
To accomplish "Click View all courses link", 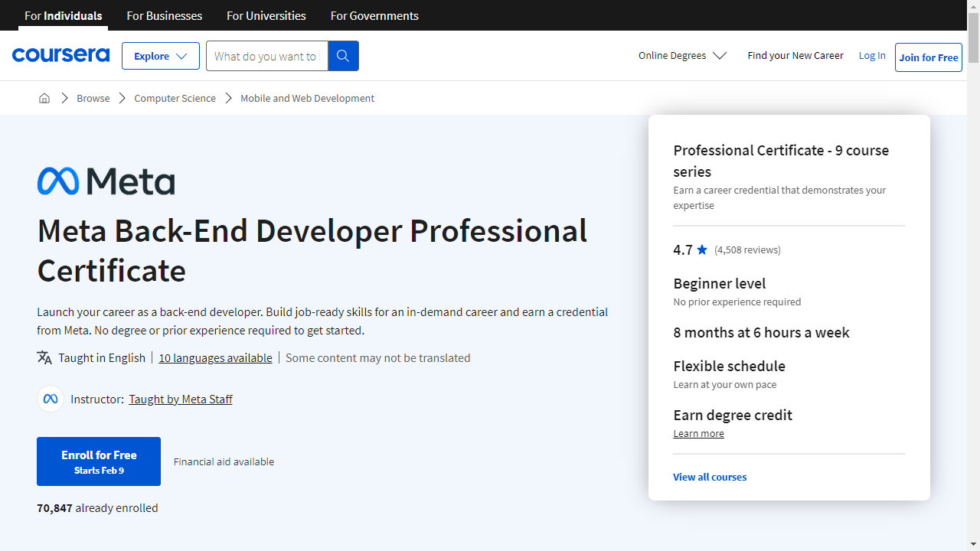I will [710, 477].
